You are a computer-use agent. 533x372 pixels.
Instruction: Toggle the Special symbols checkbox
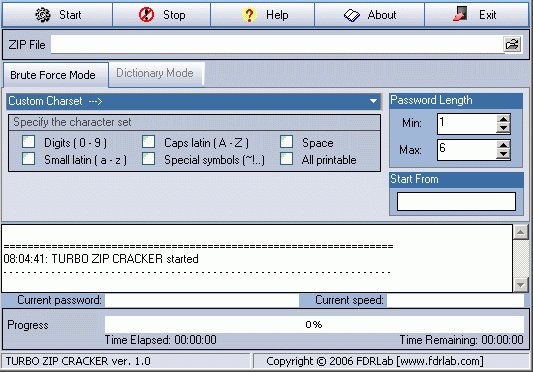pyautogui.click(x=149, y=158)
